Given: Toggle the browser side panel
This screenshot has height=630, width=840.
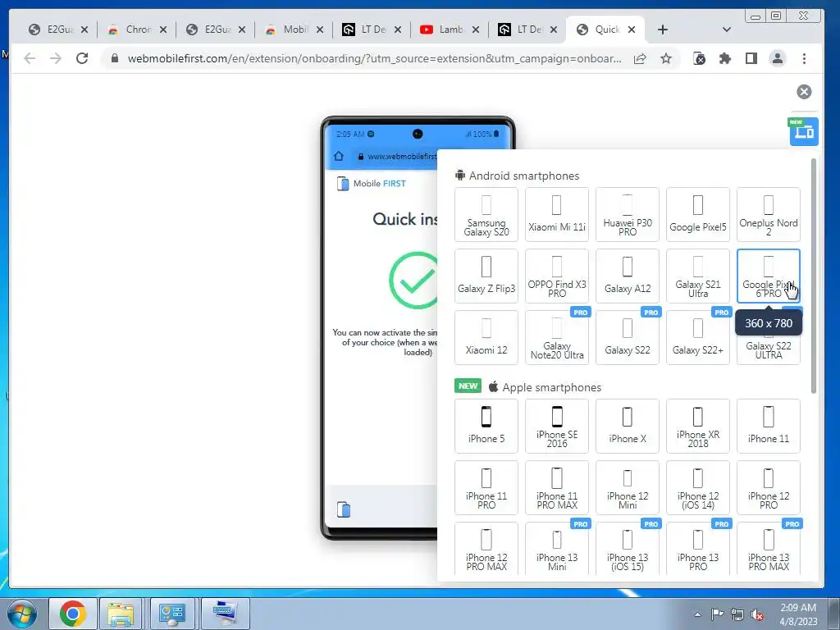Looking at the screenshot, I should pos(751,58).
